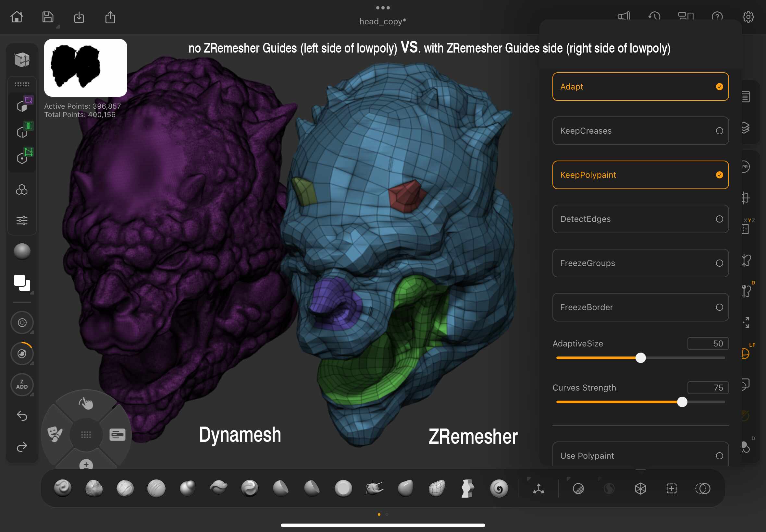
Task: Enable Use Polypaint option
Action: [x=640, y=455]
